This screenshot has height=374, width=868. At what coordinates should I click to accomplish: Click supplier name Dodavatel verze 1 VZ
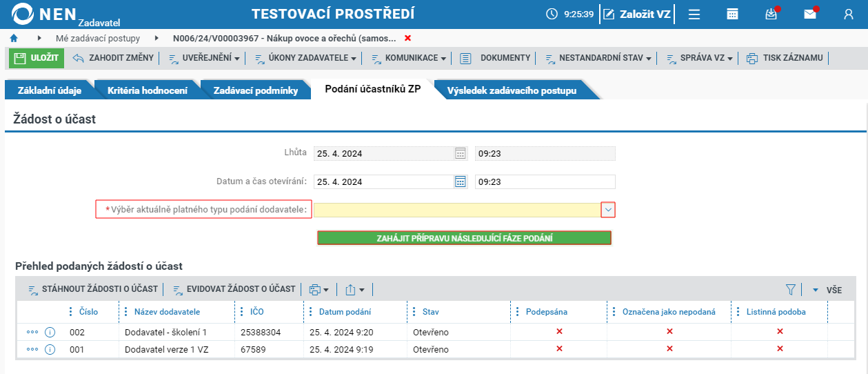click(x=166, y=349)
